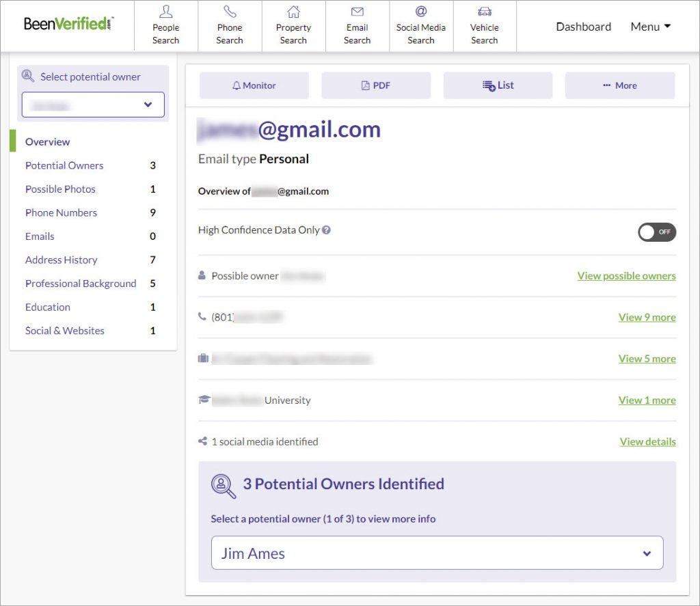Screen dimensions: 700x606
Task: Add report to List
Action: coord(498,85)
